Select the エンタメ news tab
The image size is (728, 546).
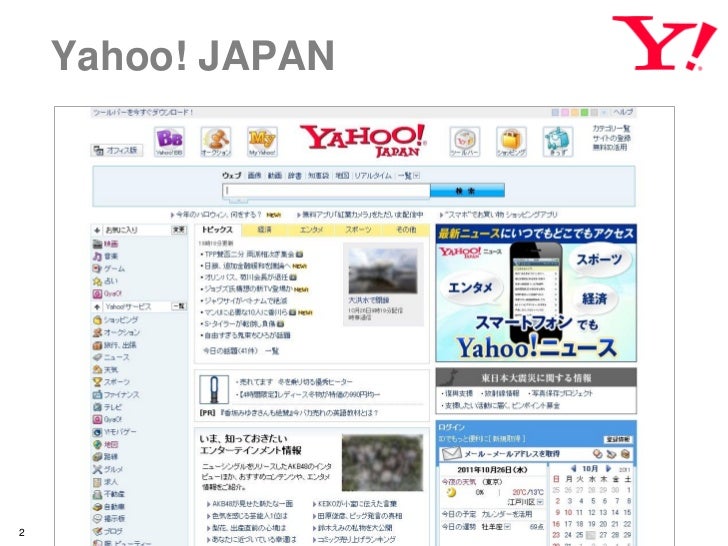(x=311, y=230)
